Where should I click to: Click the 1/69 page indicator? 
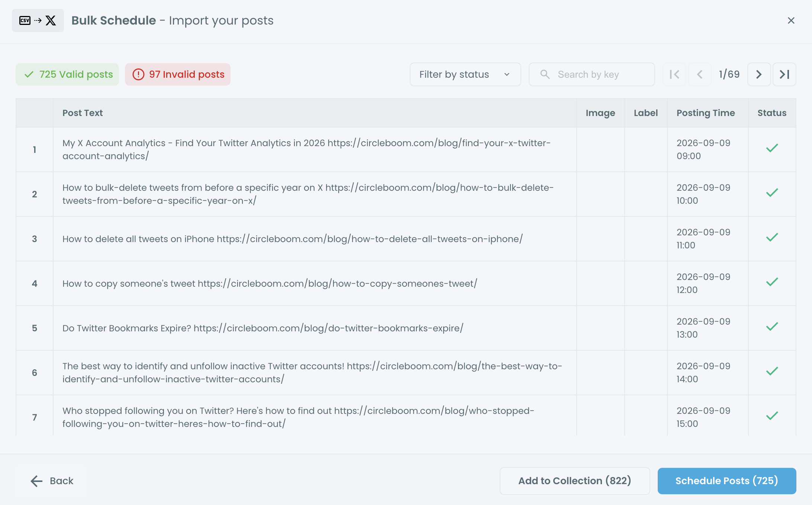point(729,74)
